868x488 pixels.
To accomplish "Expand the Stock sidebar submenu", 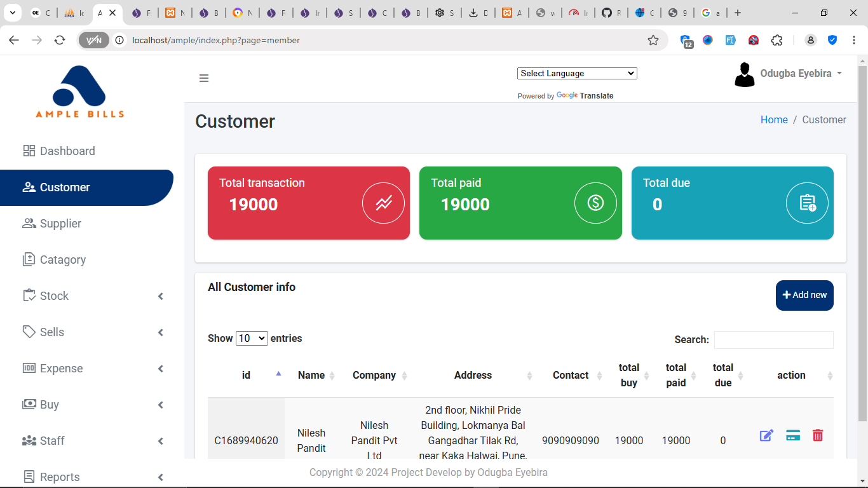I will click(93, 296).
